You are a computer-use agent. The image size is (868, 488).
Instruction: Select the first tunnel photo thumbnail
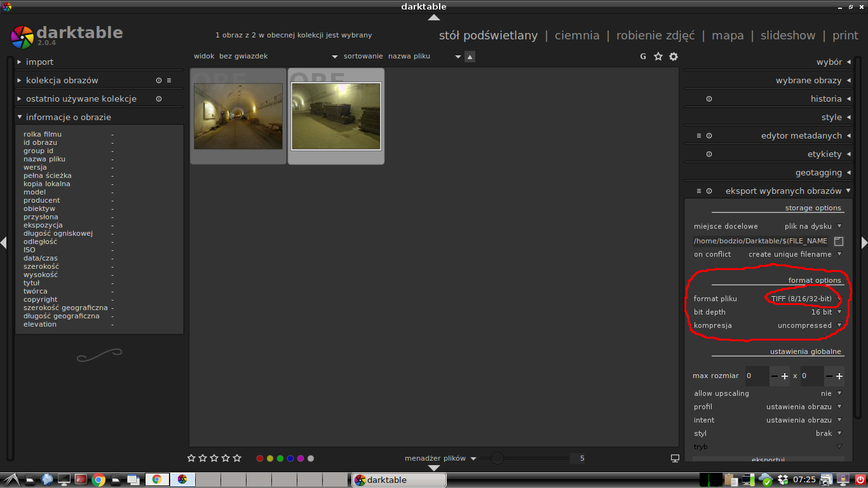[x=238, y=116]
